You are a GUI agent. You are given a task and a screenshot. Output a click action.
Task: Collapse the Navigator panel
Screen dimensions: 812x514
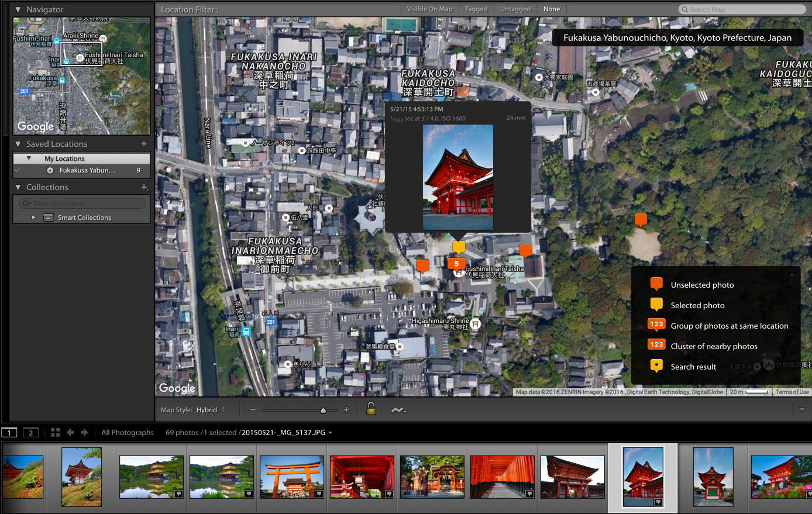click(18, 9)
